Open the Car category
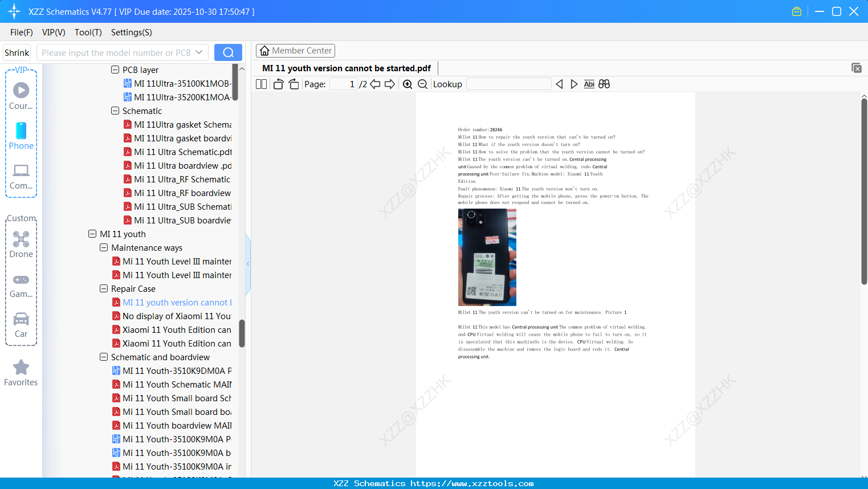The image size is (868, 489). click(x=21, y=325)
